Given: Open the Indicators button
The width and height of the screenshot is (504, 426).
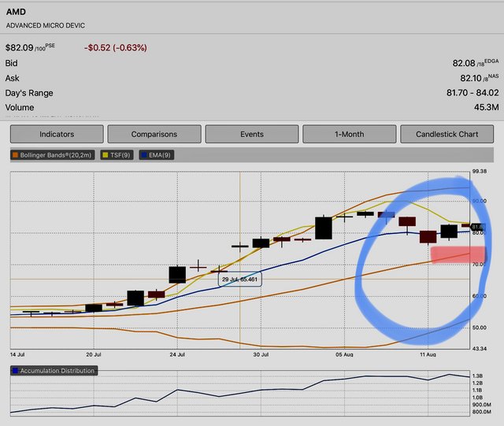Looking at the screenshot, I should 57,134.
